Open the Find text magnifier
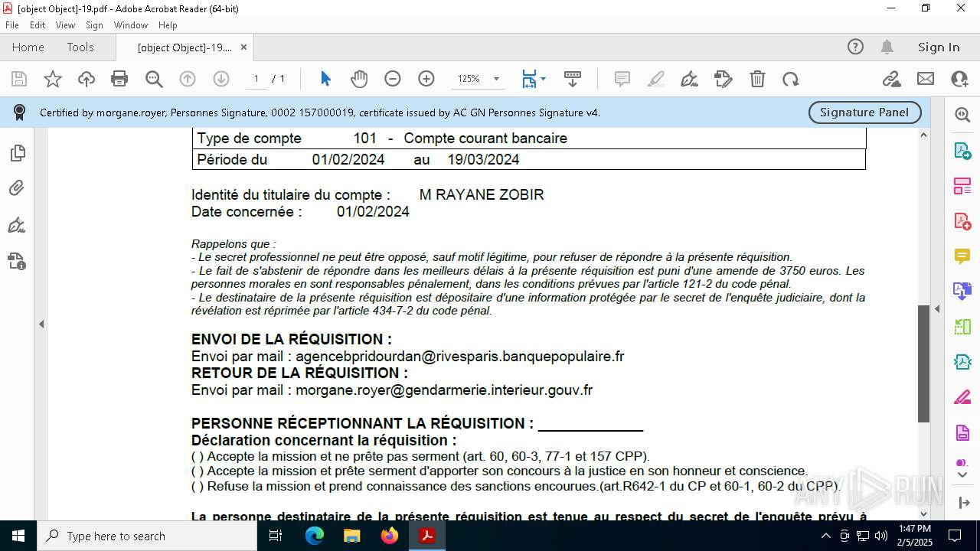The image size is (980, 551). tap(154, 79)
